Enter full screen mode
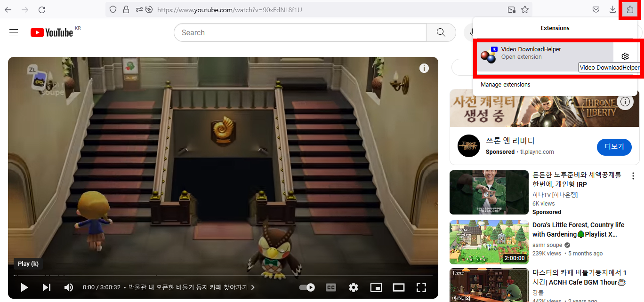Viewport: 644px width, 302px height. click(x=421, y=287)
